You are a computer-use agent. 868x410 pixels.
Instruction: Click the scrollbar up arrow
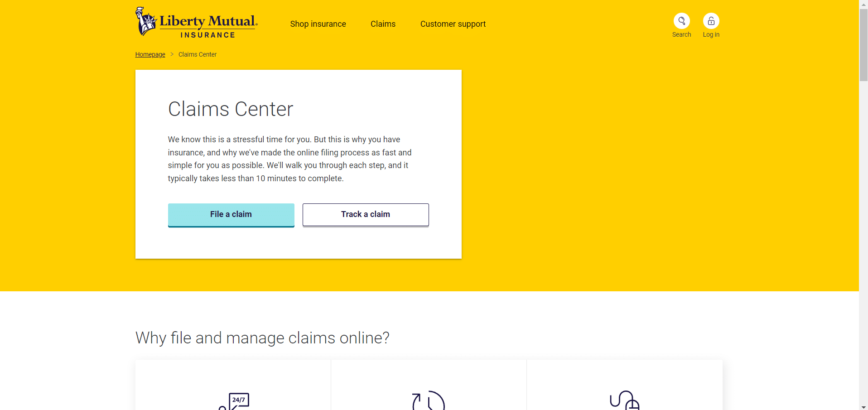coord(863,4)
